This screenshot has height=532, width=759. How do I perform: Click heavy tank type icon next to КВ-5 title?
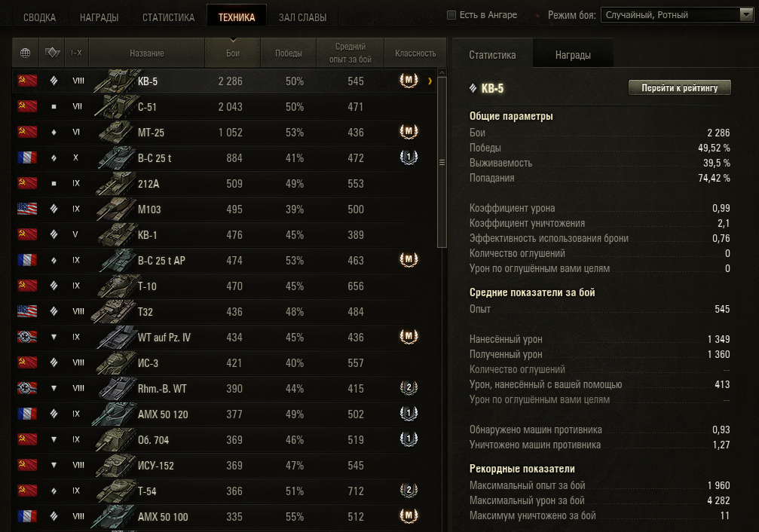coord(473,88)
